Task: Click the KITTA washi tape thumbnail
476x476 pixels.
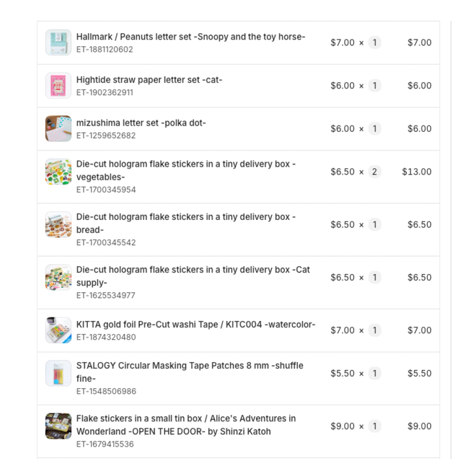Action: point(58,330)
